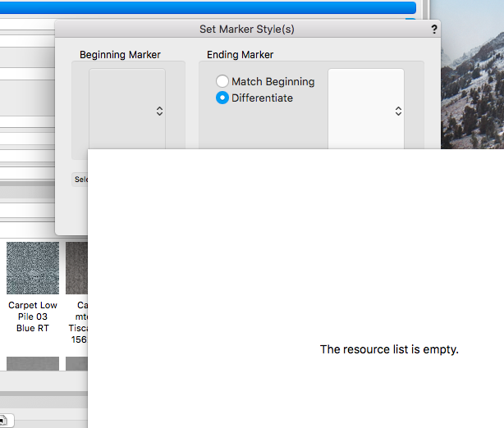The width and height of the screenshot is (504, 428).
Task: Select the gray texture thumbnail below Carpet Low Pile
Action: (33, 364)
